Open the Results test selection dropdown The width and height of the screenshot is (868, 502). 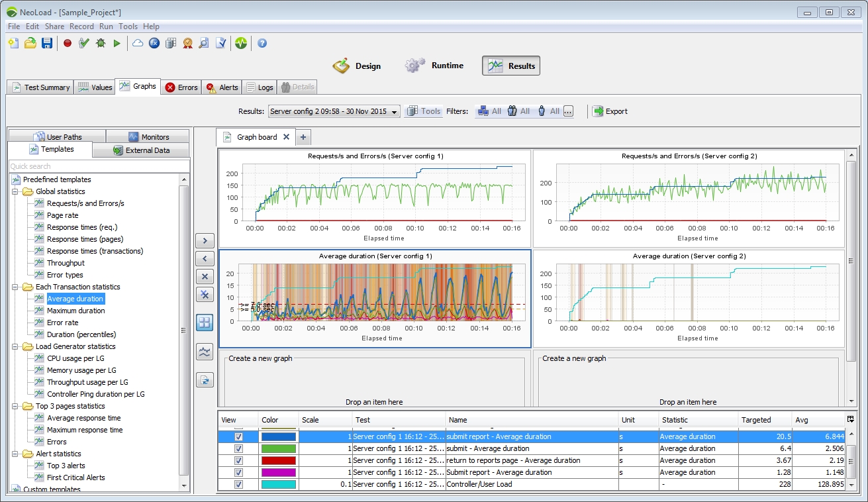coord(334,111)
